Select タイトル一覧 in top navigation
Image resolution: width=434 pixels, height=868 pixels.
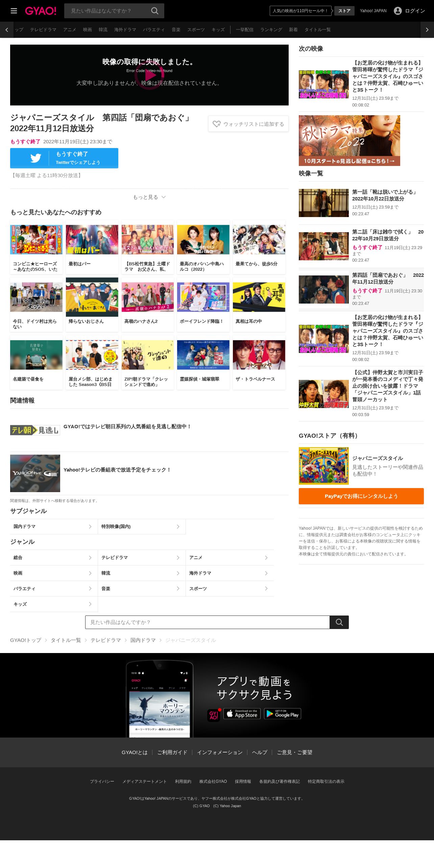point(318,30)
